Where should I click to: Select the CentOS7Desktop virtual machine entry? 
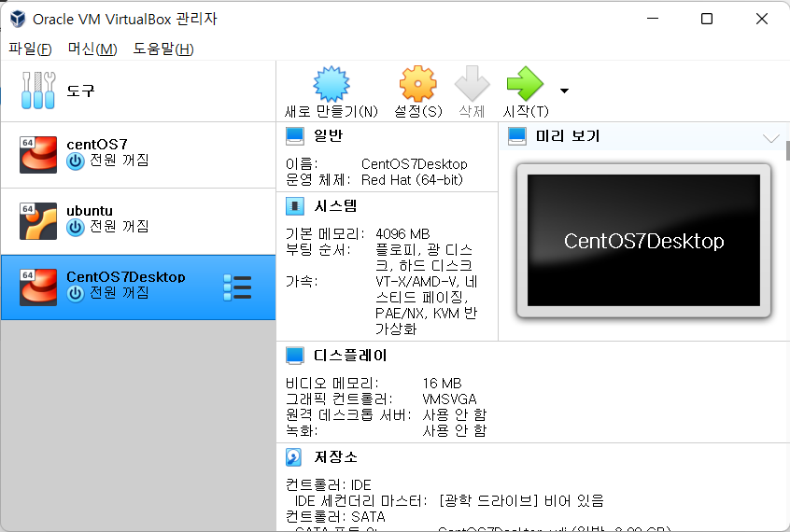[138, 287]
